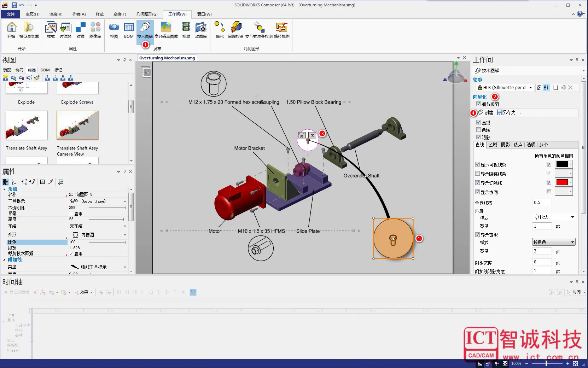Screen dimensions: 588x368
Task: Open the HLR Silhouette profile dropdown
Action: click(530, 88)
